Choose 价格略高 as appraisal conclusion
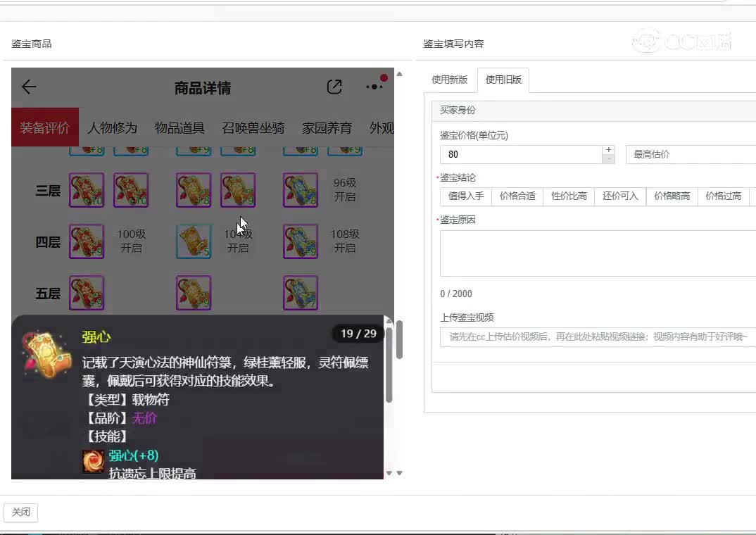756x535 pixels. pyautogui.click(x=672, y=196)
